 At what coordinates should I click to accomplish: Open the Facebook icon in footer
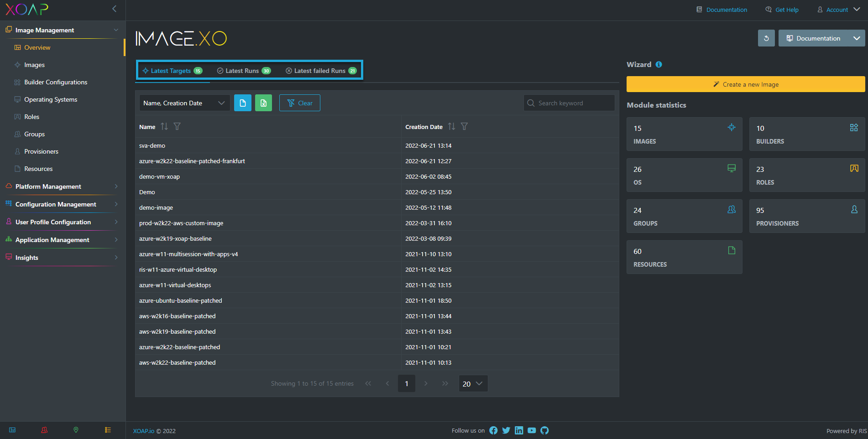[x=493, y=430]
